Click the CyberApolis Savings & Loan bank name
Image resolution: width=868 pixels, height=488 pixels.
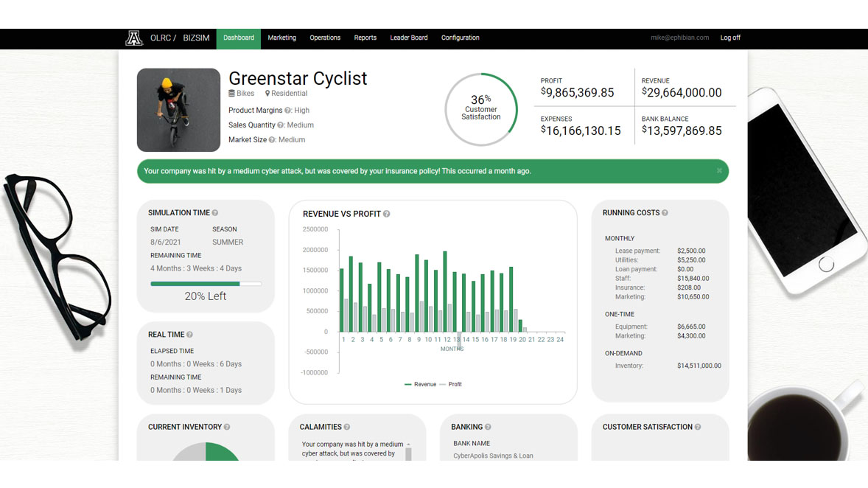click(x=493, y=456)
